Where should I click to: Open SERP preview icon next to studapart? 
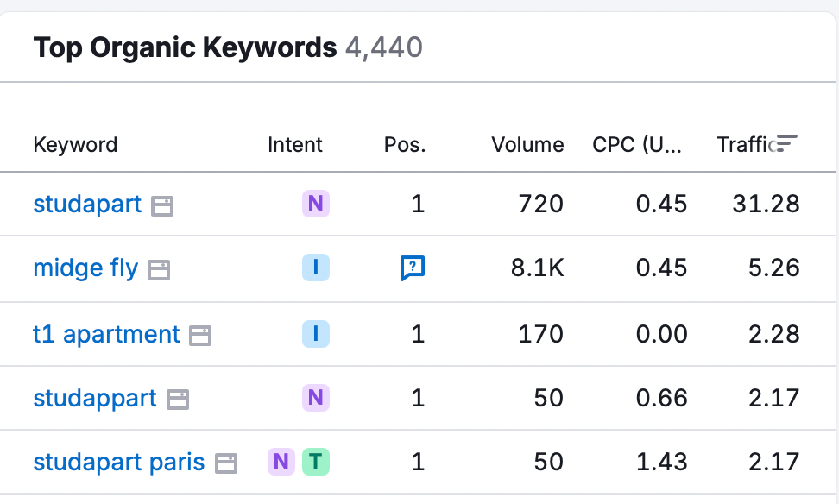pos(161,205)
